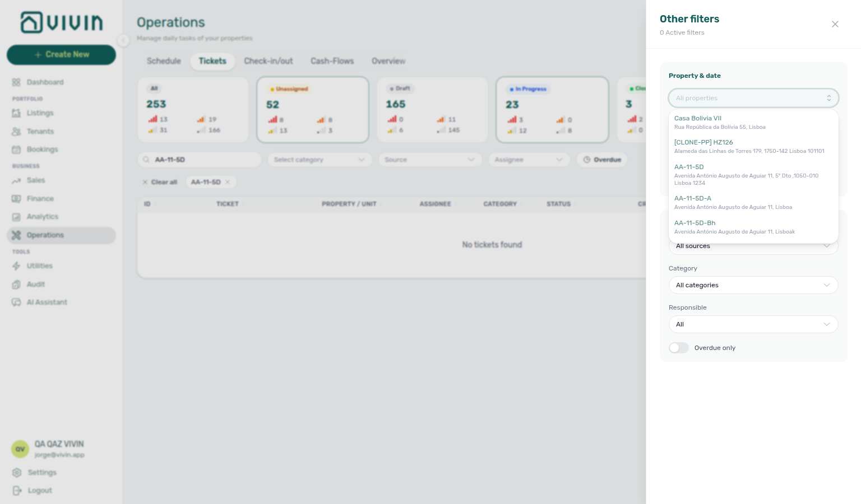The image size is (861, 504).
Task: Open the All categories dropdown
Action: (x=753, y=285)
